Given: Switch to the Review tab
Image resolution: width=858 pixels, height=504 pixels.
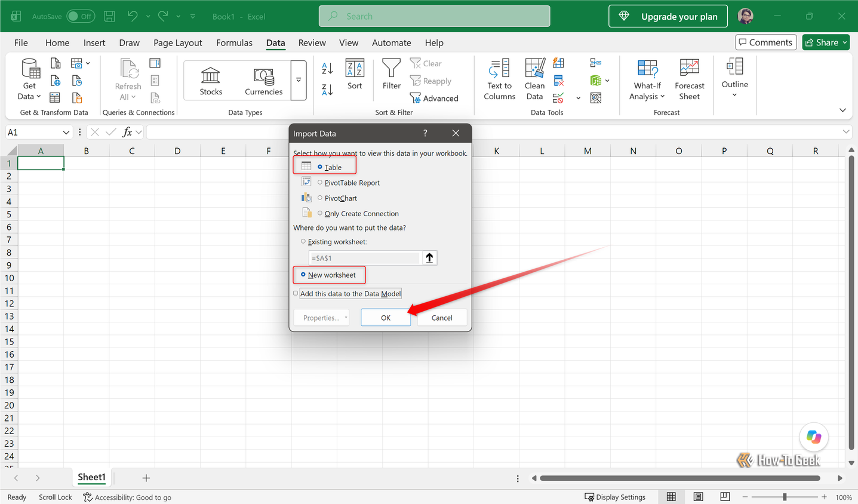Looking at the screenshot, I should pos(312,43).
